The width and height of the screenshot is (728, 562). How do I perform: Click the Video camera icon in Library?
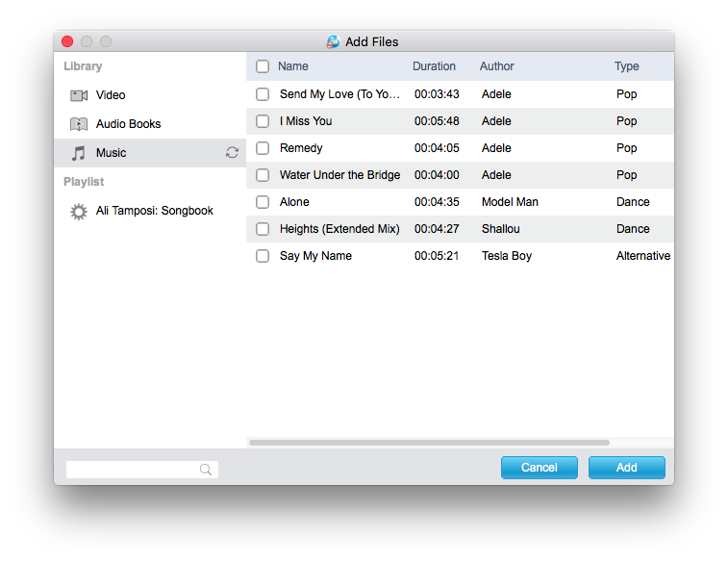coord(79,95)
